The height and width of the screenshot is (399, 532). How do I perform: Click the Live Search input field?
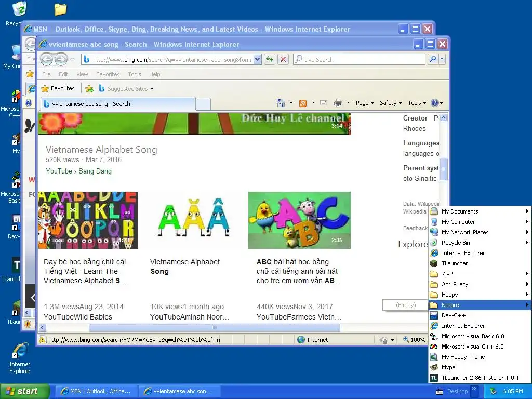pyautogui.click(x=359, y=59)
